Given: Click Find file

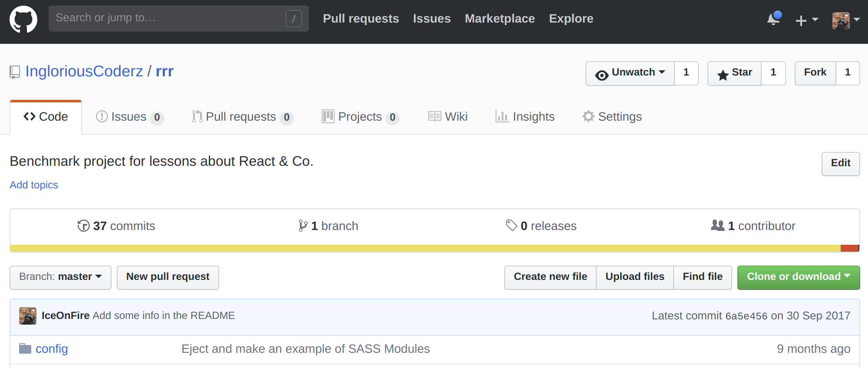Looking at the screenshot, I should pos(703,277).
